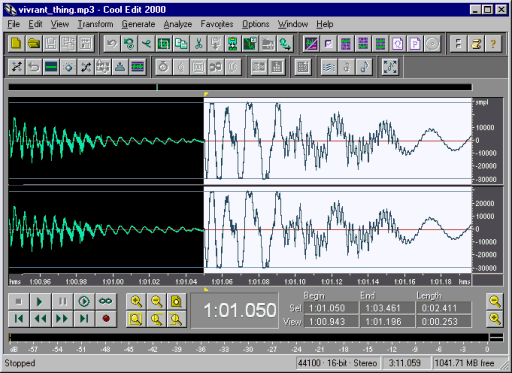Click the music note with expanding arrows icon
Image resolution: width=512 pixels, height=373 pixels.
[390, 67]
